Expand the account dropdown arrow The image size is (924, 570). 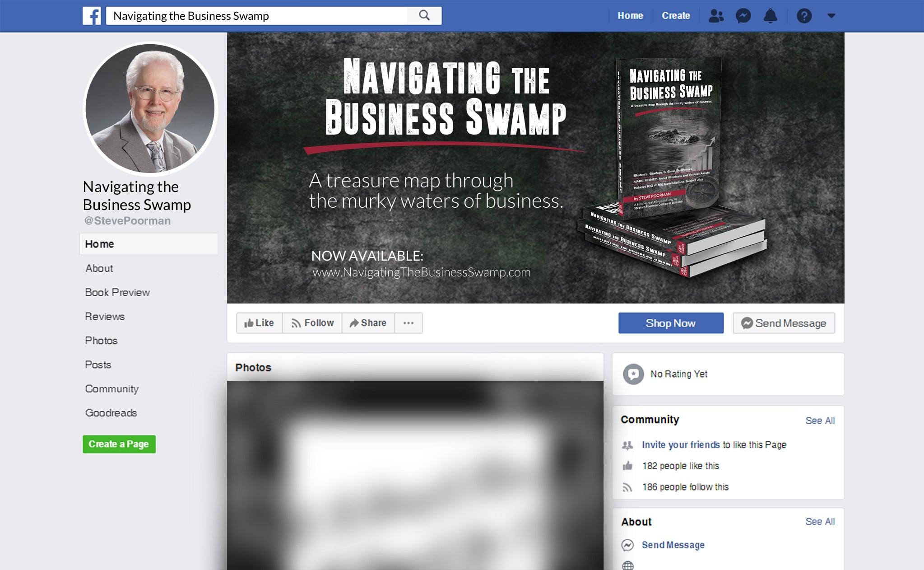(x=831, y=16)
